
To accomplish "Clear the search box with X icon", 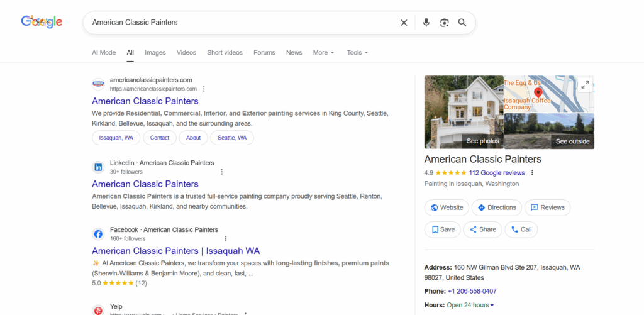I will (404, 23).
